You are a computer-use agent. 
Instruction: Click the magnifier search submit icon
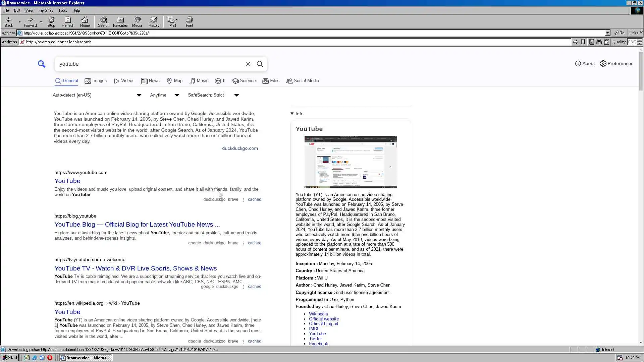tap(260, 64)
